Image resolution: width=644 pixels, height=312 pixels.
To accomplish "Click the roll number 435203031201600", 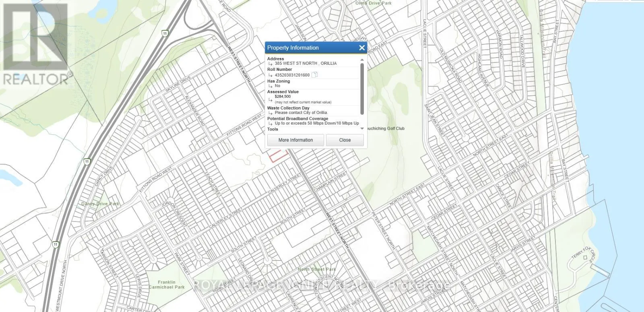I will 292,75.
